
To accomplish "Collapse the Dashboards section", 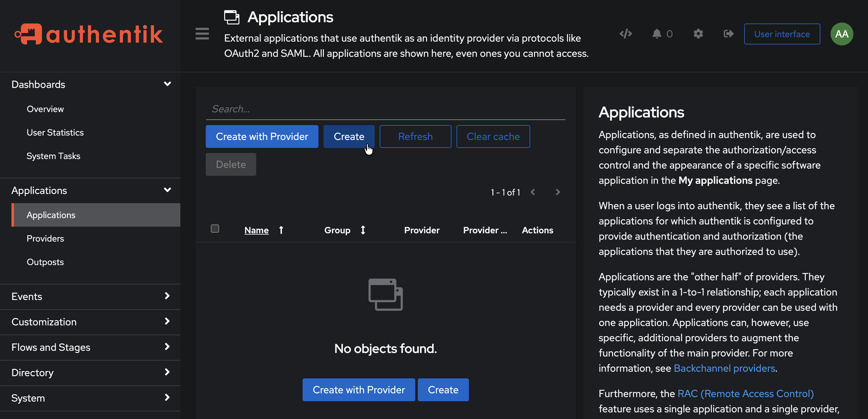I will tap(167, 84).
